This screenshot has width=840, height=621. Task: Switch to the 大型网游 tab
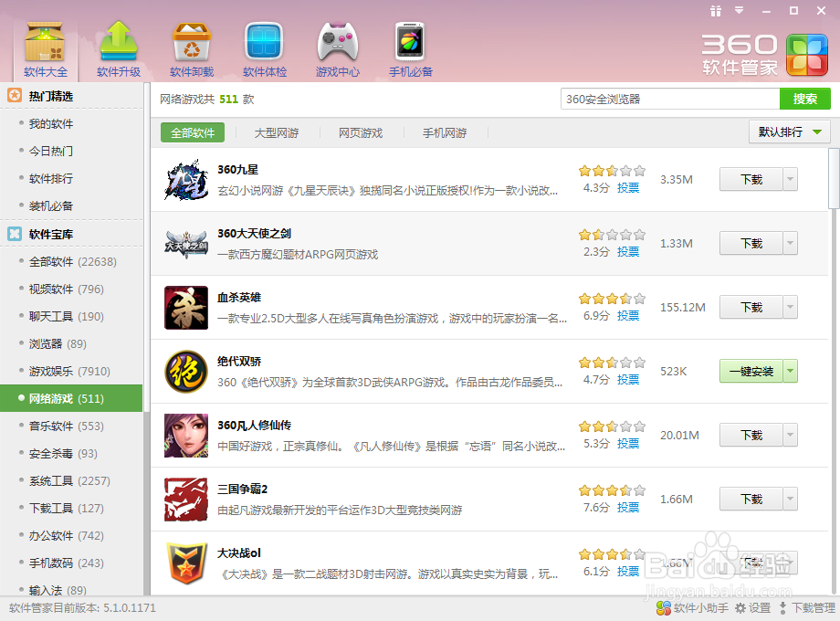click(x=277, y=132)
